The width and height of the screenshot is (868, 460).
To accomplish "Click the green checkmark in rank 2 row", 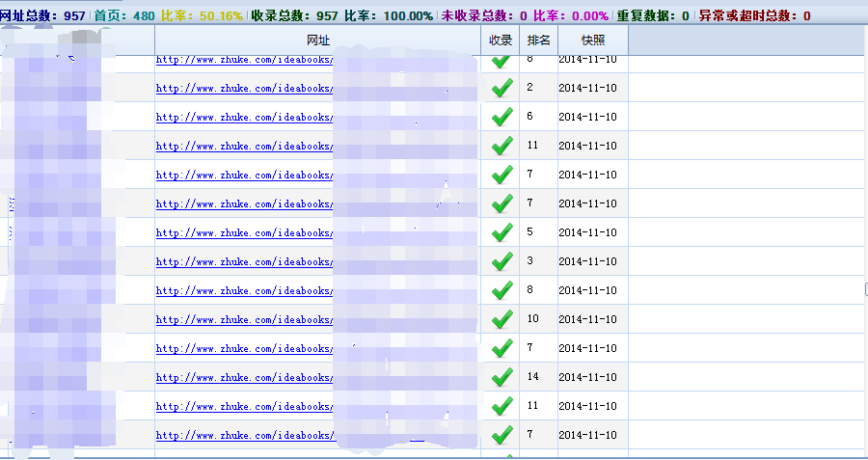I will coord(501,88).
